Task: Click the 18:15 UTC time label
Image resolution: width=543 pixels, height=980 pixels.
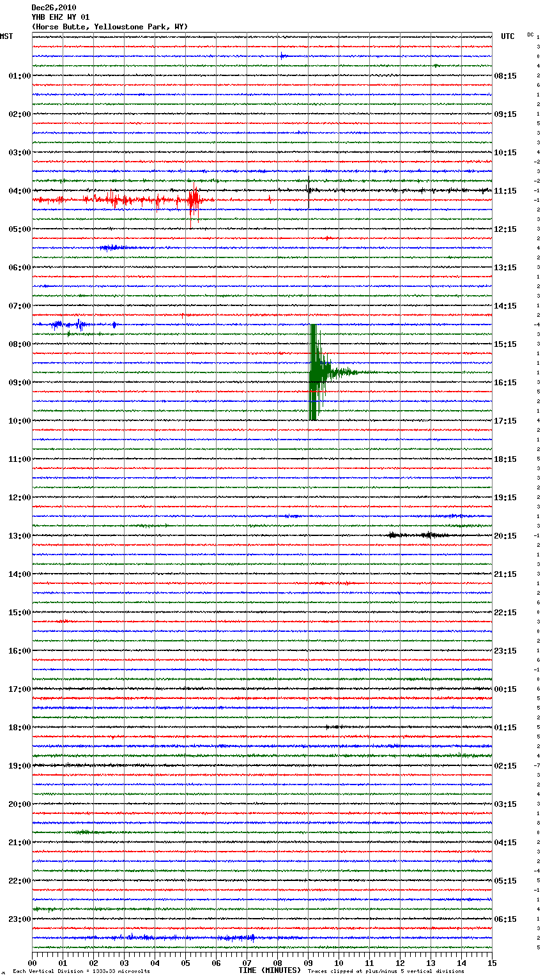Action: [505, 459]
